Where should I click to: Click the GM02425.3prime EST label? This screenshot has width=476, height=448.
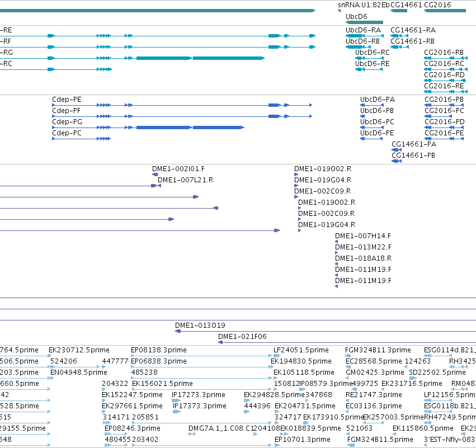(375, 372)
